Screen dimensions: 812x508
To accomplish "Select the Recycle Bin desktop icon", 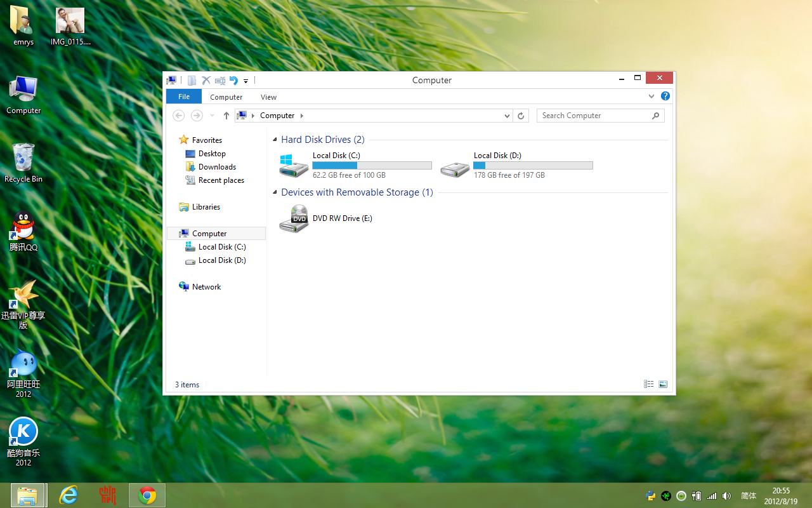I will (23, 163).
